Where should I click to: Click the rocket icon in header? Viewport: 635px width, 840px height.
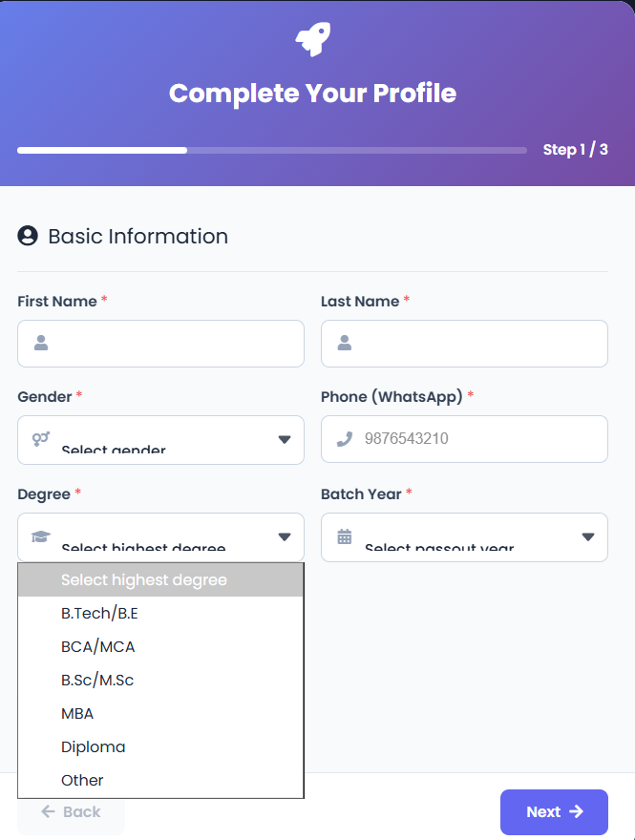[312, 39]
